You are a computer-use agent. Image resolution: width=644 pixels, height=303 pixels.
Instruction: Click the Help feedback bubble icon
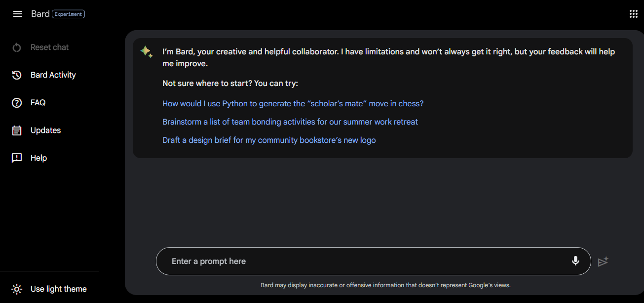(17, 158)
